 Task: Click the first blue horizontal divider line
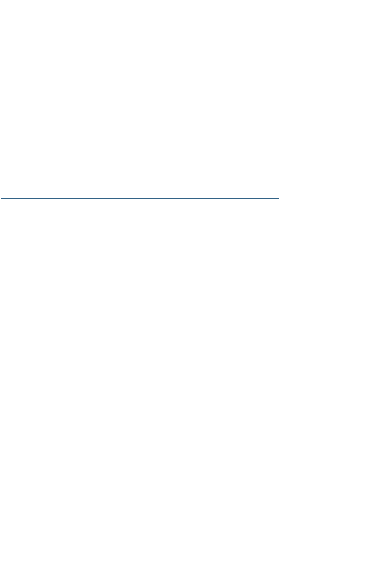point(140,31)
